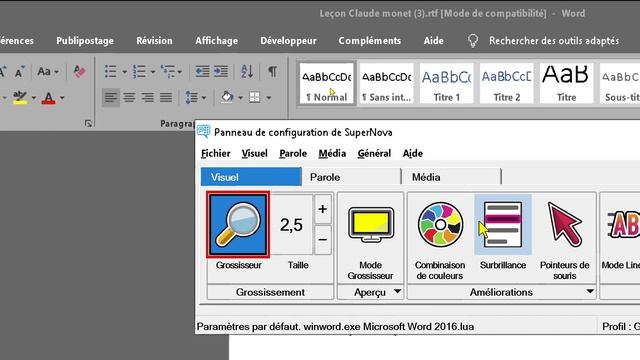Clear all formatting with eraser icon

[80, 71]
